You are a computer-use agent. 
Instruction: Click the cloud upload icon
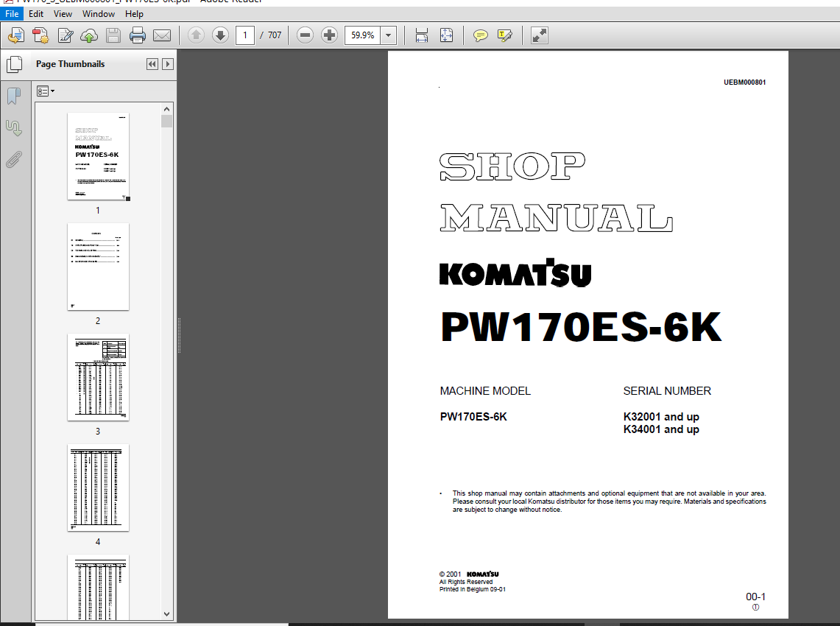[x=89, y=35]
